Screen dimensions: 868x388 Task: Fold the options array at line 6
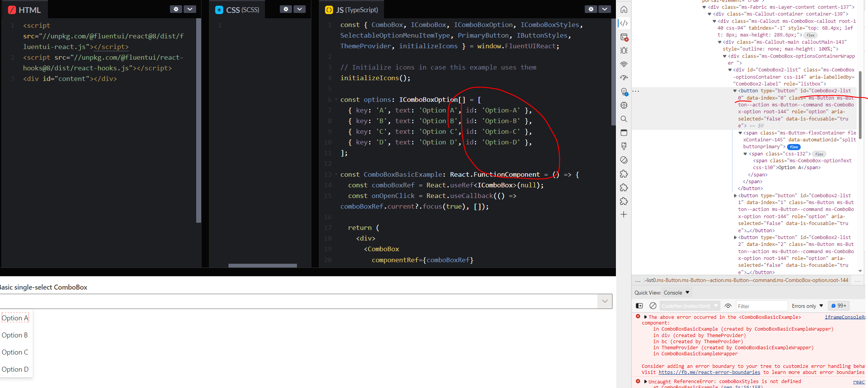point(336,100)
